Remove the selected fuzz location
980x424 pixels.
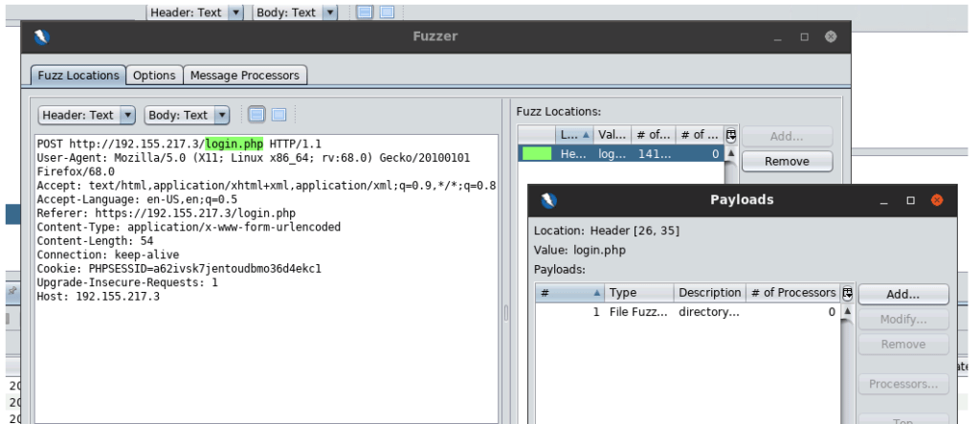[787, 162]
